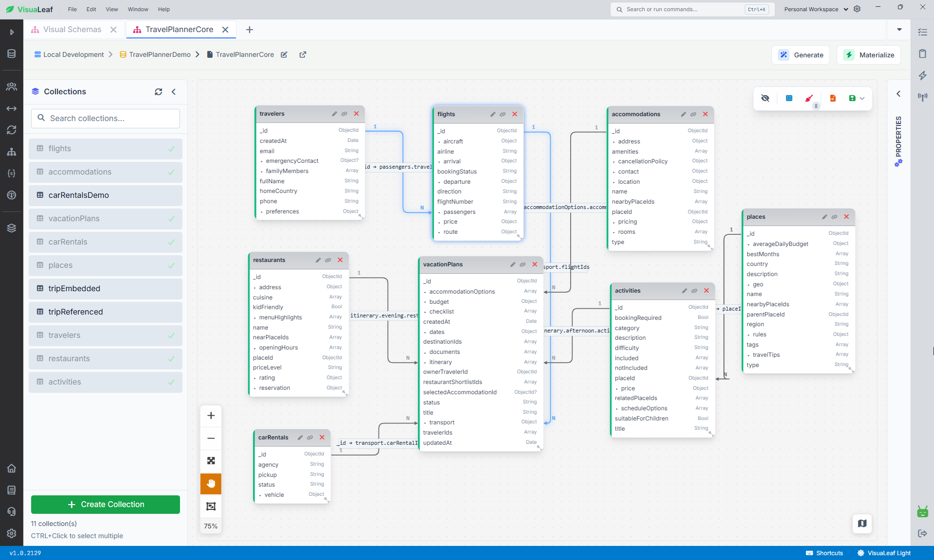Remove accommodations card from diagram
934x560 pixels.
click(705, 114)
